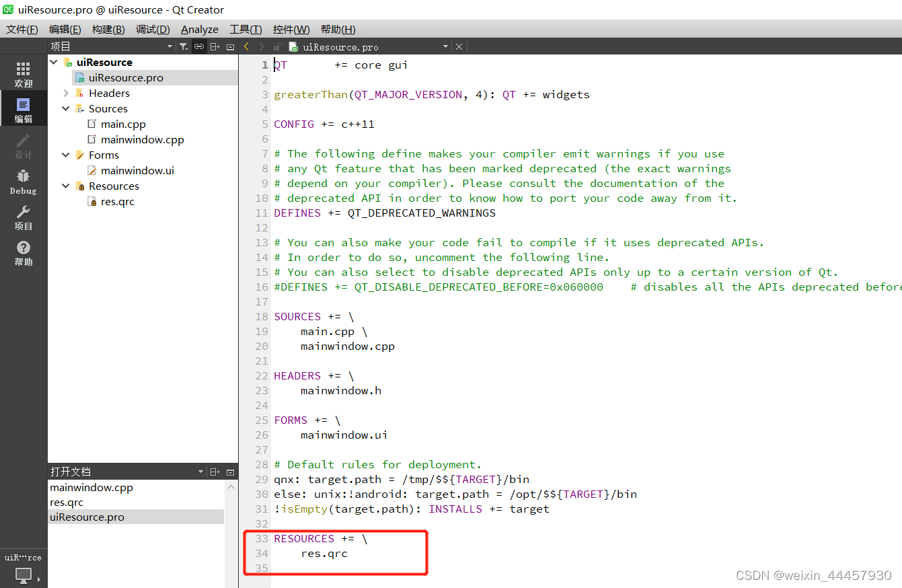The height and width of the screenshot is (588, 902).
Task: Click the scroll up arrow in open documents list
Action: 231,486
